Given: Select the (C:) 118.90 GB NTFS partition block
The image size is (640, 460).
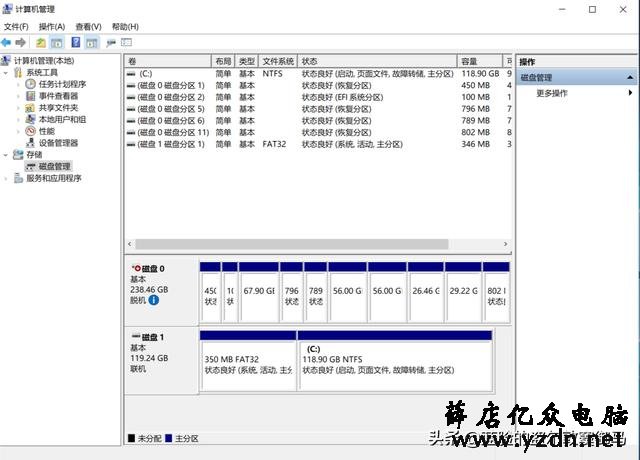Looking at the screenshot, I should 395,361.
